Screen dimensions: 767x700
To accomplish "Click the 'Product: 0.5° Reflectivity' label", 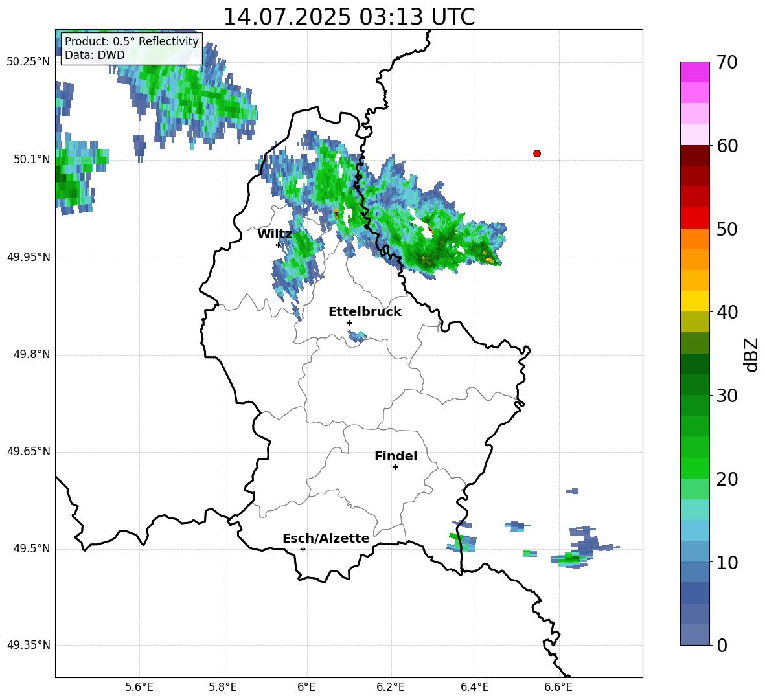I will click(132, 41).
